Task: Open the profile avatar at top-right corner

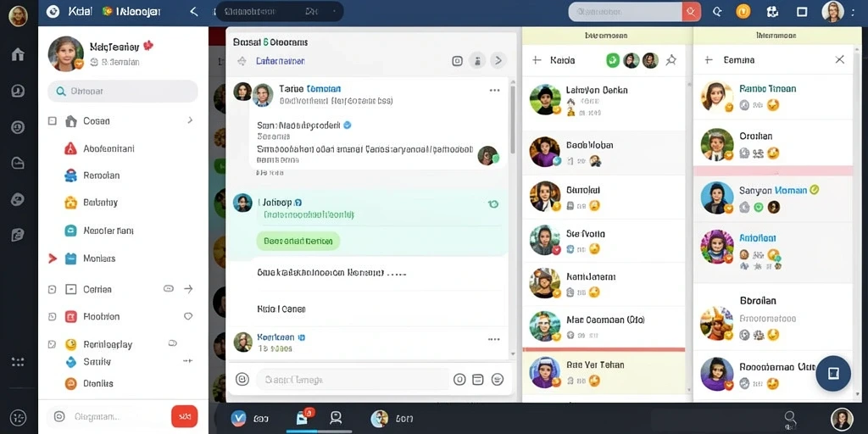Action: (x=832, y=12)
